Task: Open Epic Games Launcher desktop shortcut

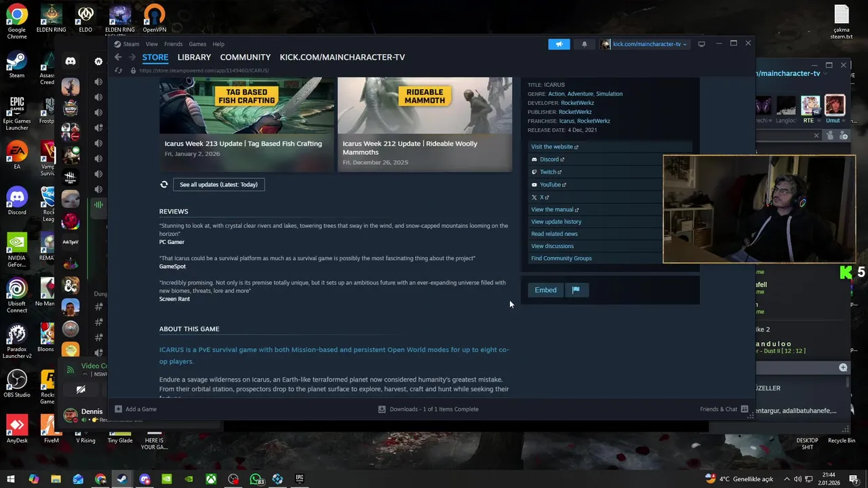Action: pos(17,114)
